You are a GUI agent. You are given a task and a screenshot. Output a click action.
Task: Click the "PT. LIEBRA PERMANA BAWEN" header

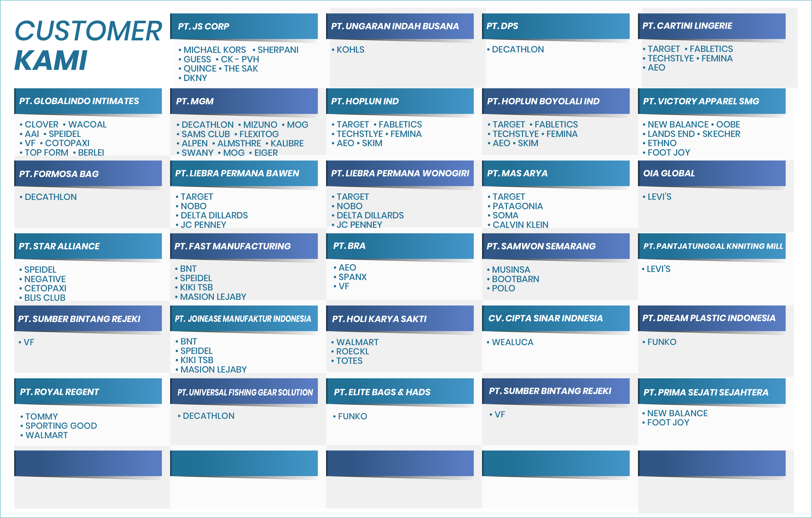[244, 174]
